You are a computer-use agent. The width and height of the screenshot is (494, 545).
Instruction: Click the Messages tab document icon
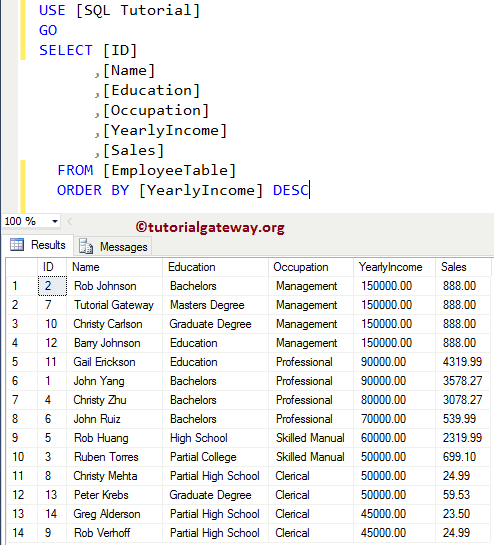click(x=86, y=246)
